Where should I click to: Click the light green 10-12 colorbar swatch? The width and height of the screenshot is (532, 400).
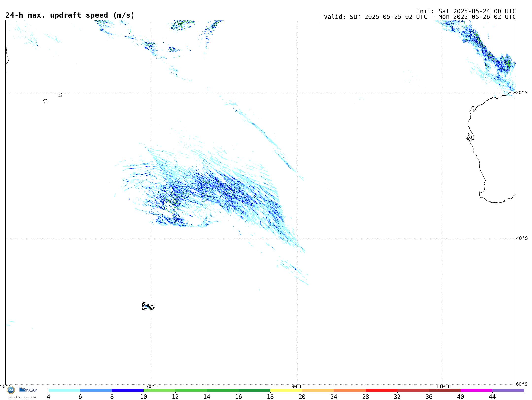coord(159,391)
